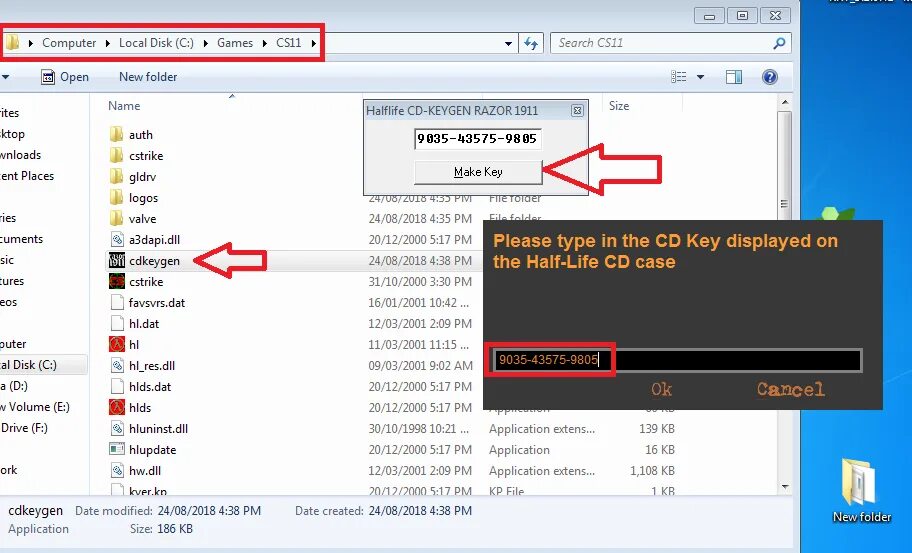
Task: Click the kver.kp file row
Action: coord(391,491)
